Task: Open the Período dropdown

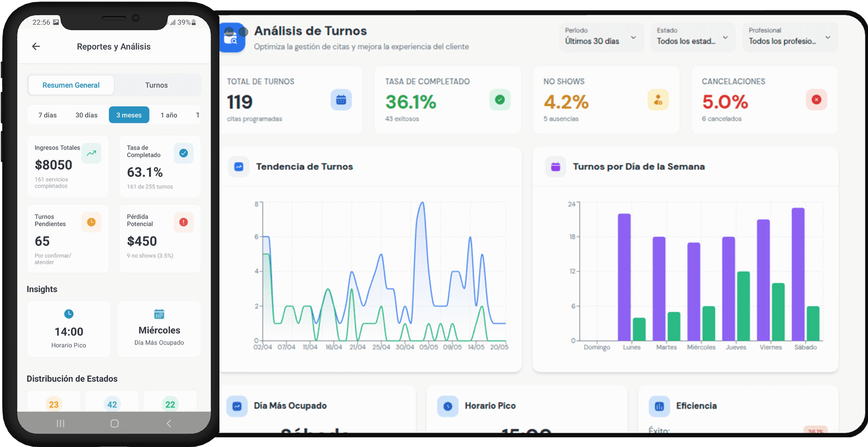Action: (x=601, y=37)
